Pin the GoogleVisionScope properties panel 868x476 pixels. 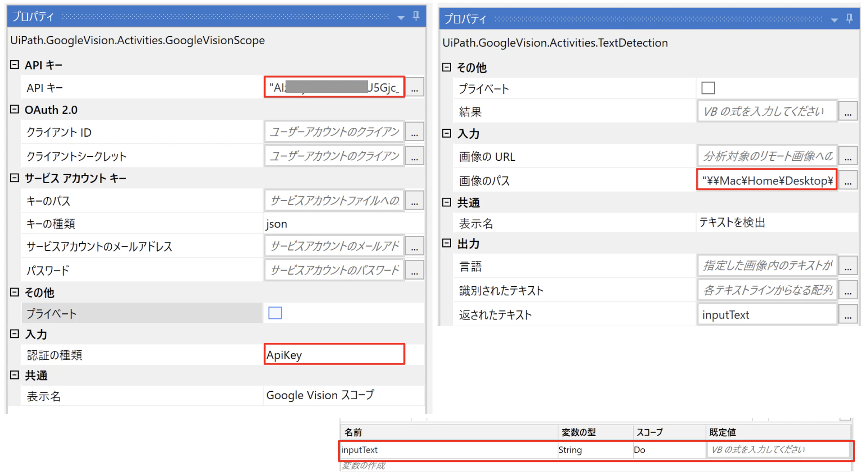[416, 17]
